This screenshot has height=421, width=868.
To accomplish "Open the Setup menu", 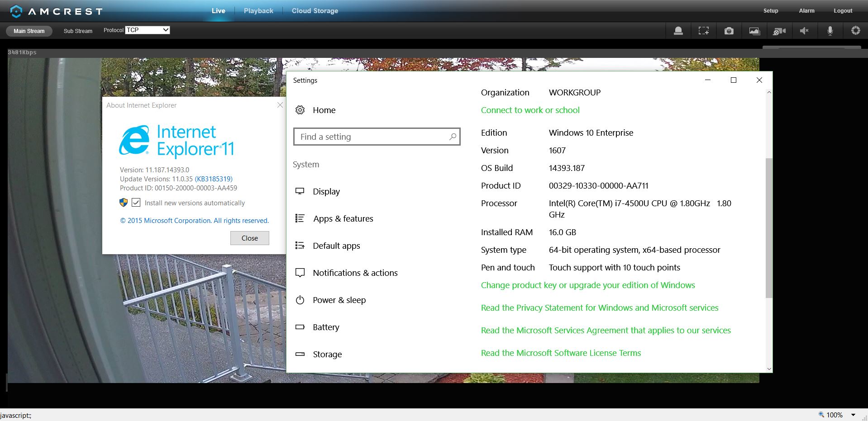I will [771, 11].
